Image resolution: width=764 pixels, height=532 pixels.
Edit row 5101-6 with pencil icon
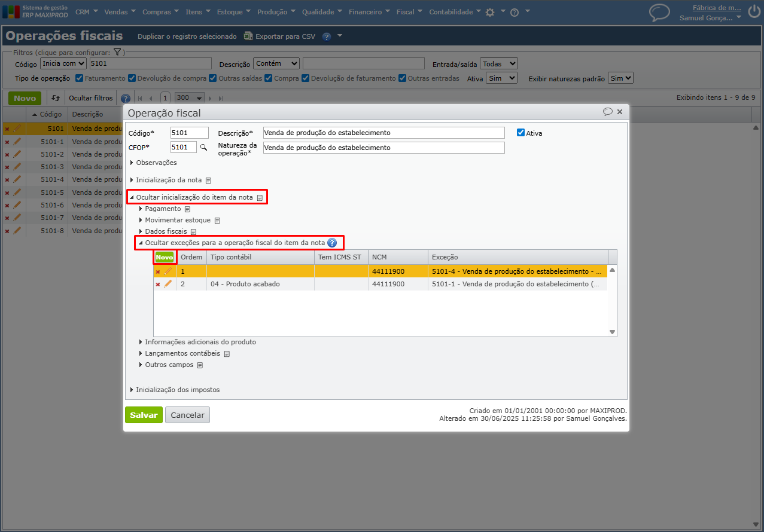point(17,205)
